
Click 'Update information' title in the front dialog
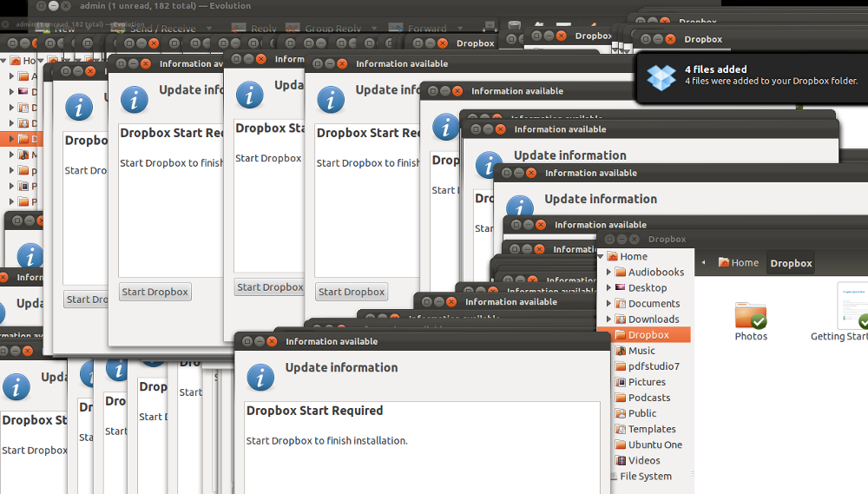pyautogui.click(x=341, y=368)
